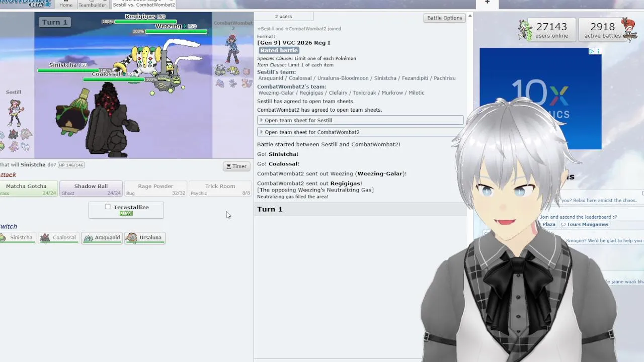
Task: Click the 10X advertisement banner
Action: point(540,99)
